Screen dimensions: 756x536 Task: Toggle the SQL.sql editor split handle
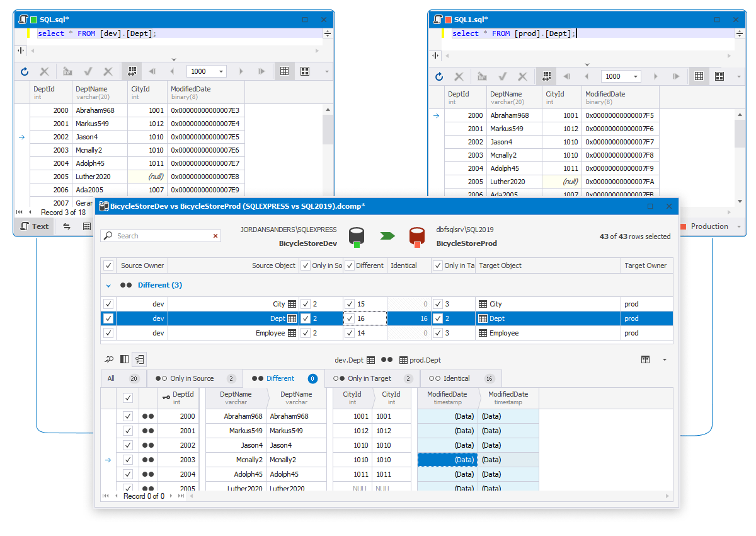[327, 34]
